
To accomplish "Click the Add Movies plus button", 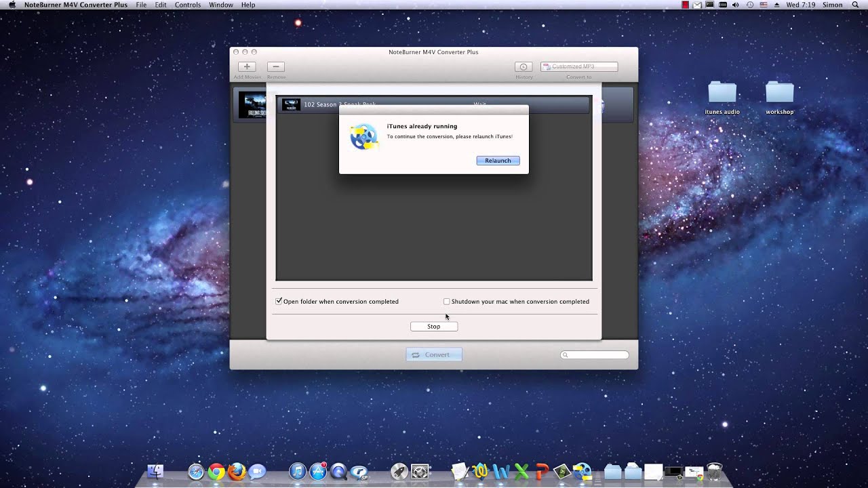I will 247,66.
